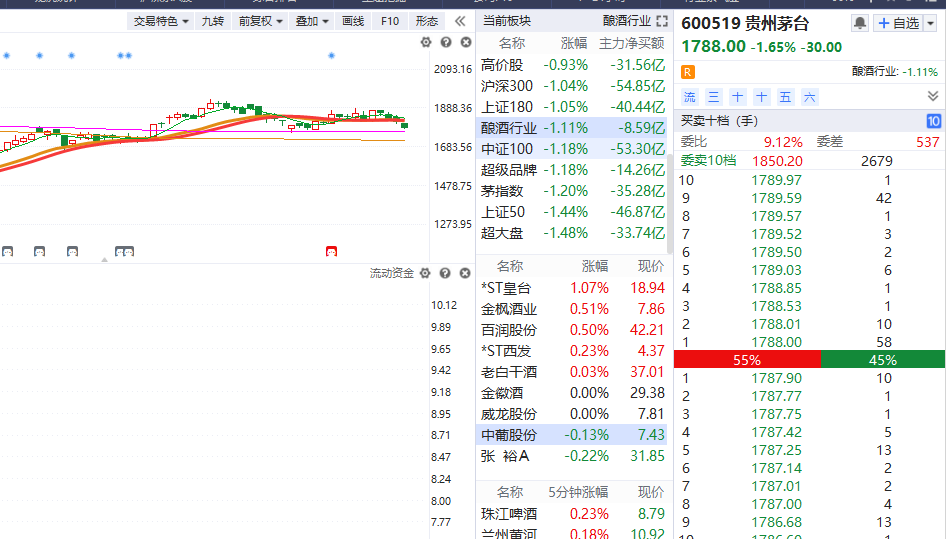Open the 交易特色 dropdown
Screen dimensions: 946x539
pos(160,21)
